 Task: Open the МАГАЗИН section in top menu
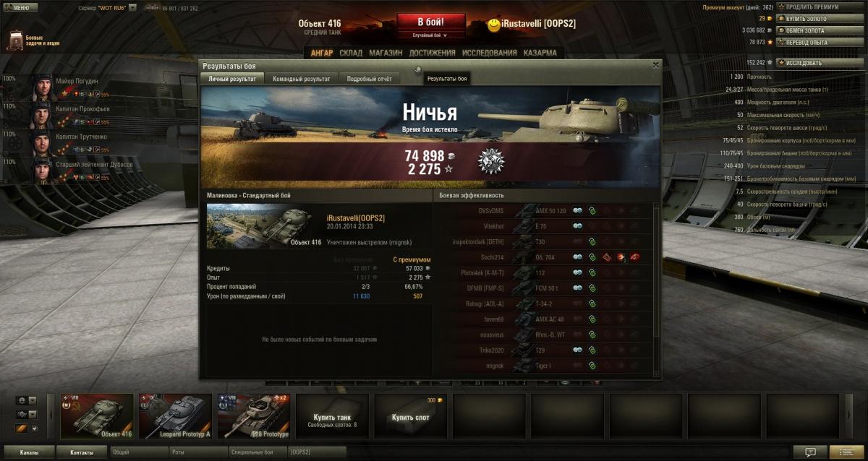point(386,53)
